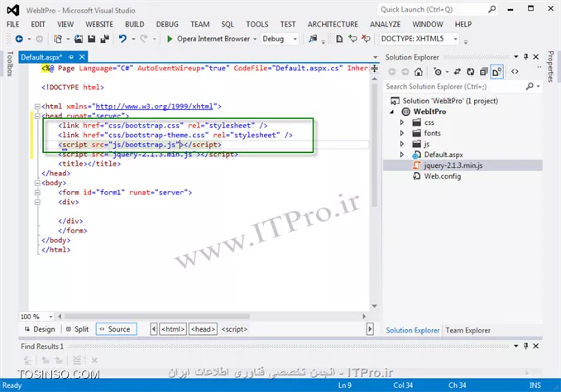Switch to Source view
561x392 pixels.
pyautogui.click(x=117, y=329)
